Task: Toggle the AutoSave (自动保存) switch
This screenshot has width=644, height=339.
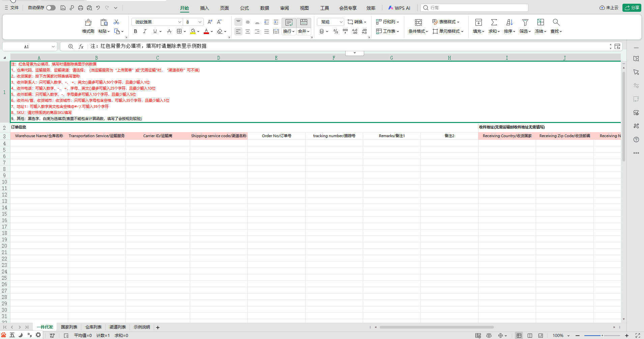Action: pos(51,8)
